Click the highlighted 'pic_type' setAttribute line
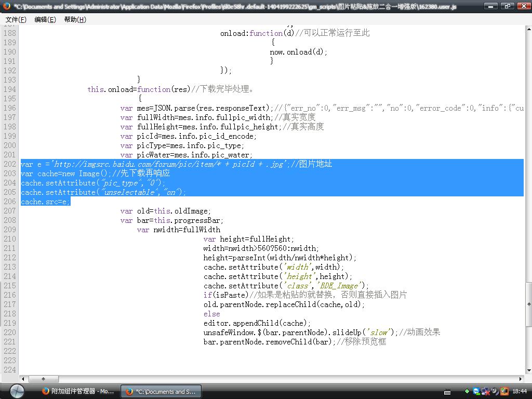This screenshot has width=532, height=399. pyautogui.click(x=93, y=183)
